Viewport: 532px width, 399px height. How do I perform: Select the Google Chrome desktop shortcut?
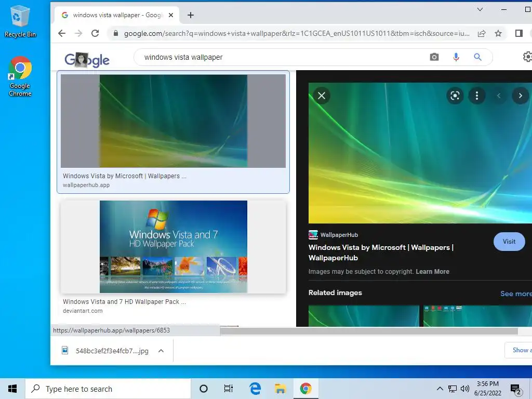[x=20, y=77]
